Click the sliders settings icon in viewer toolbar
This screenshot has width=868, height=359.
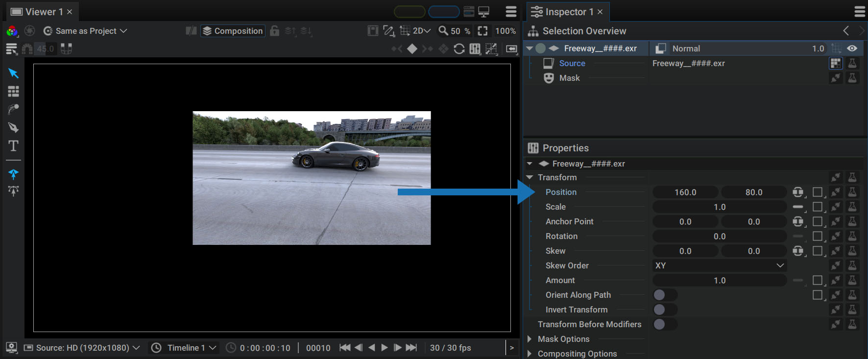[475, 49]
